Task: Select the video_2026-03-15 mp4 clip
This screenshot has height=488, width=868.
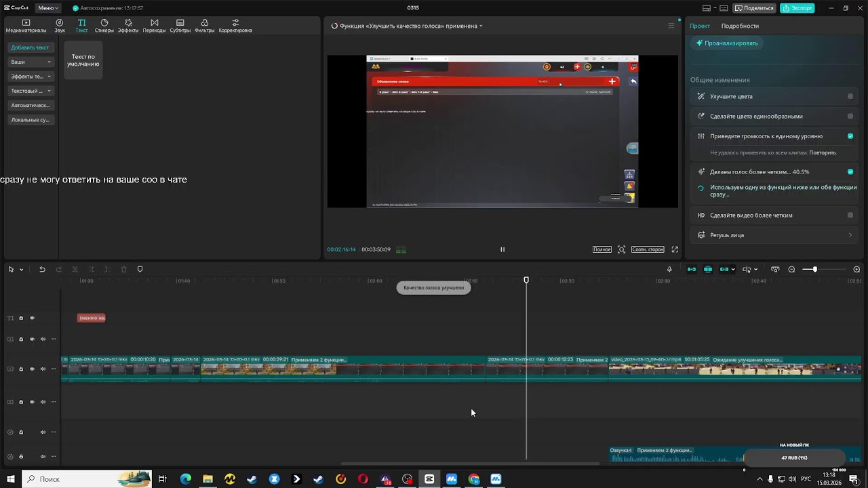Action: click(735, 368)
